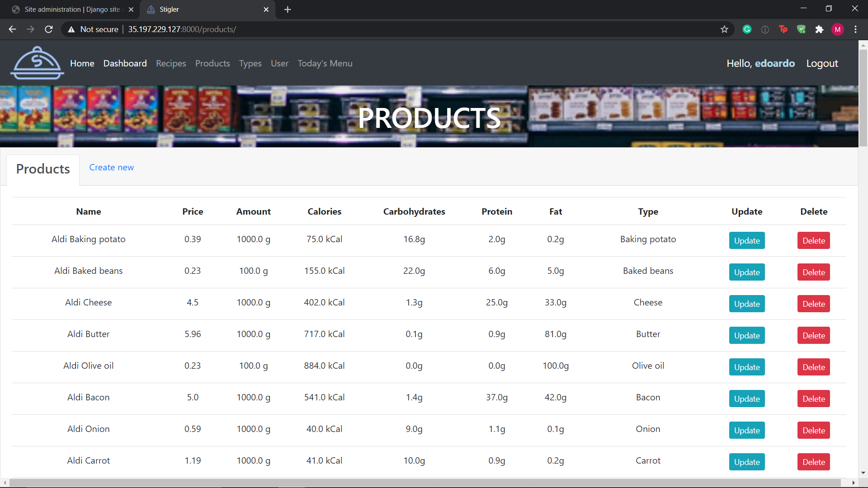Click Logout in the header
868x488 pixels.
pyautogui.click(x=822, y=63)
